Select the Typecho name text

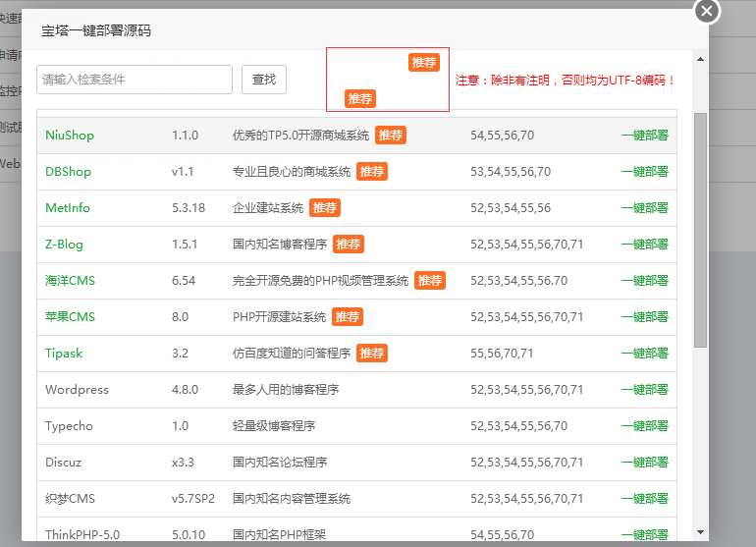point(69,426)
